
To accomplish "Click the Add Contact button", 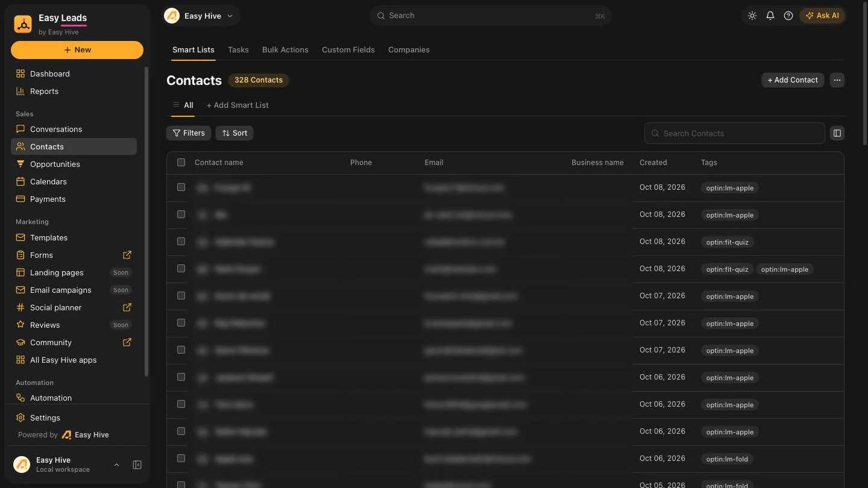I will [x=793, y=80].
